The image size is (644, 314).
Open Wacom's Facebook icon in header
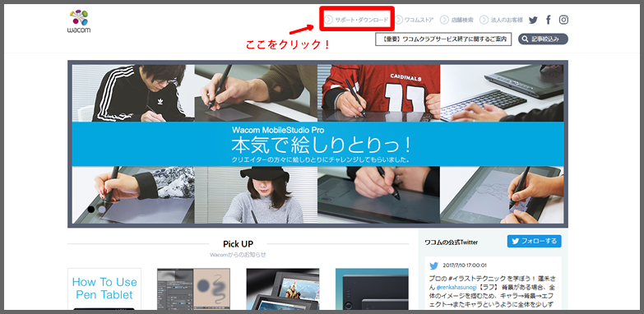(549, 20)
